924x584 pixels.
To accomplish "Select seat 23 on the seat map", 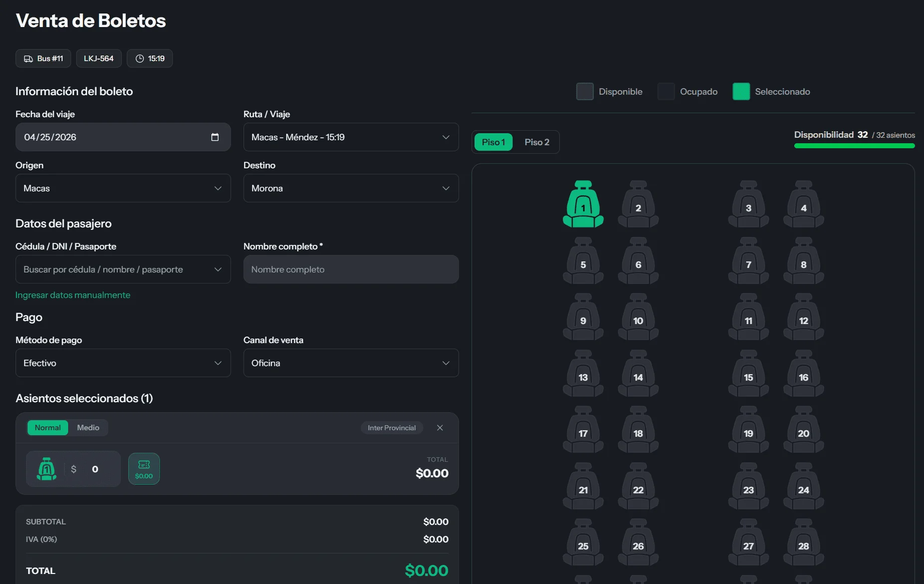I will pyautogui.click(x=748, y=486).
